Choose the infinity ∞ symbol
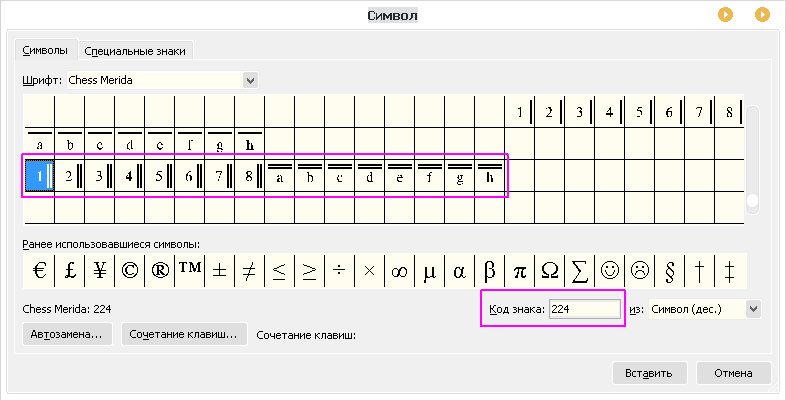The width and height of the screenshot is (786, 400). pyautogui.click(x=399, y=270)
